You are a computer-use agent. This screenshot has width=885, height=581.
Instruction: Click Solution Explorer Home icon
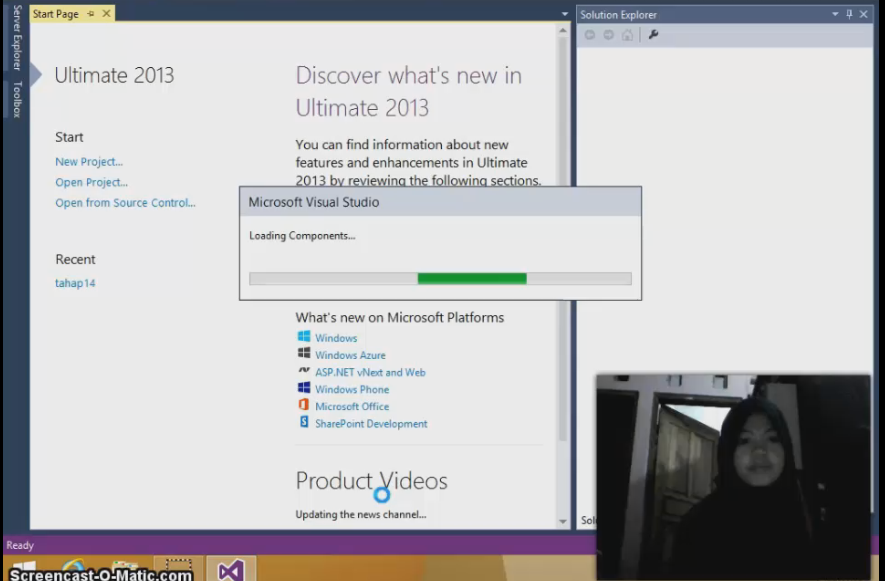click(627, 35)
